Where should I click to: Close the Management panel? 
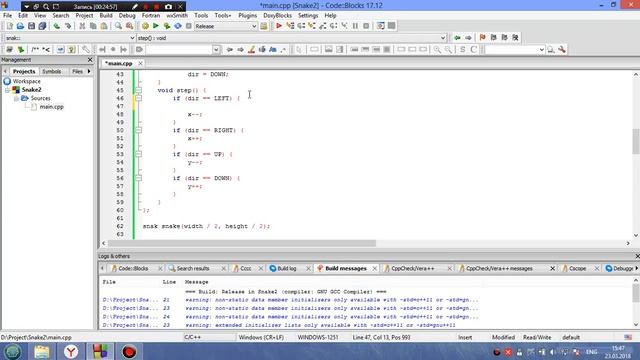[x=90, y=60]
